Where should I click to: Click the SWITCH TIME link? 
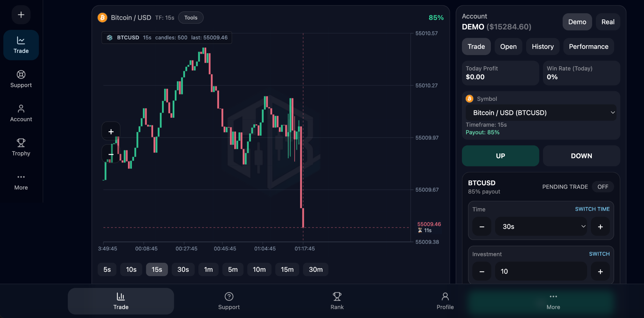[x=592, y=209]
